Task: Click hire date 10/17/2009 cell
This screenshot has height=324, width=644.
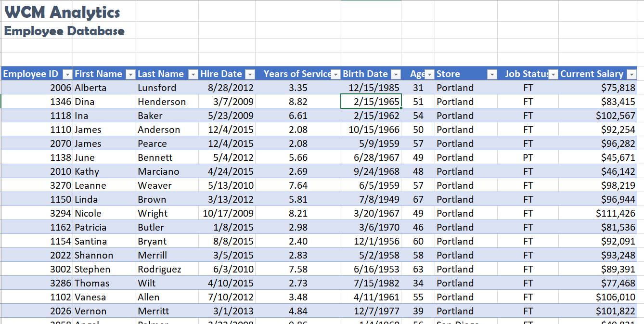Action: 227,213
